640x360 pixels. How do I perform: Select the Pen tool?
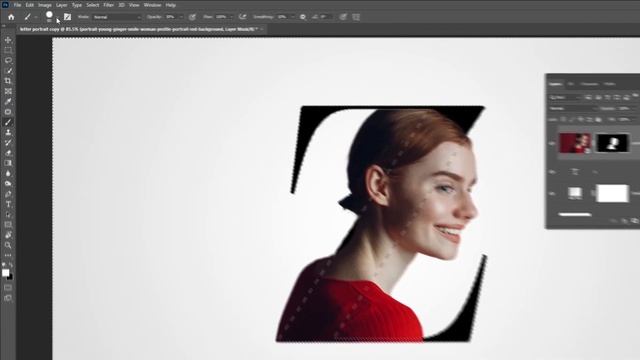pyautogui.click(x=8, y=194)
